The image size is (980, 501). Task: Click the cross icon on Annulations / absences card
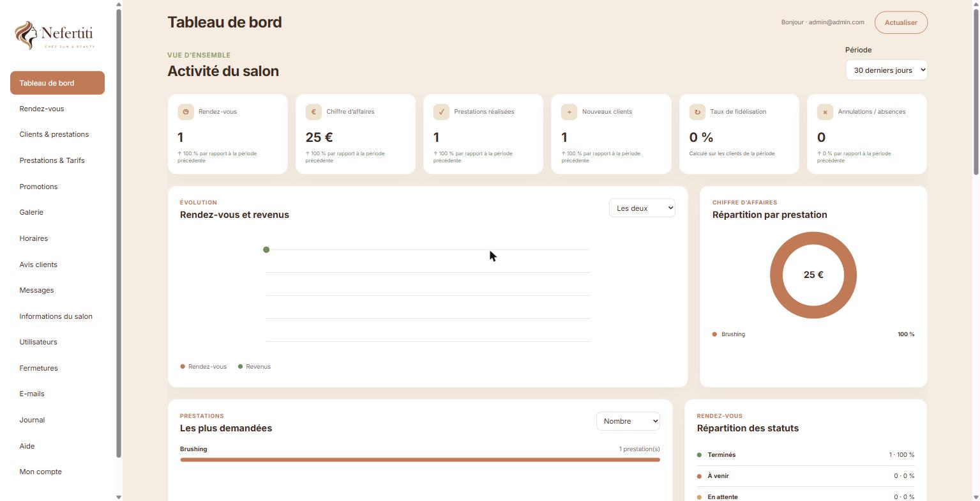825,112
